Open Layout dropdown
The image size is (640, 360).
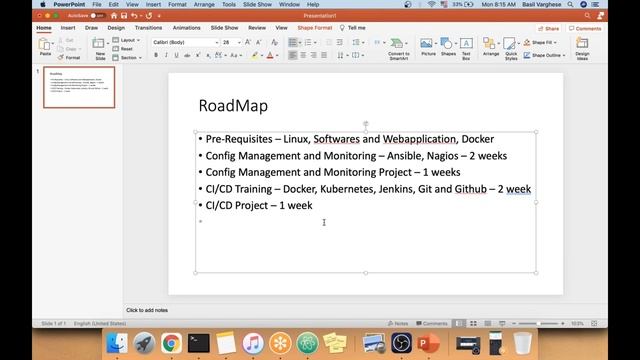pos(127,40)
